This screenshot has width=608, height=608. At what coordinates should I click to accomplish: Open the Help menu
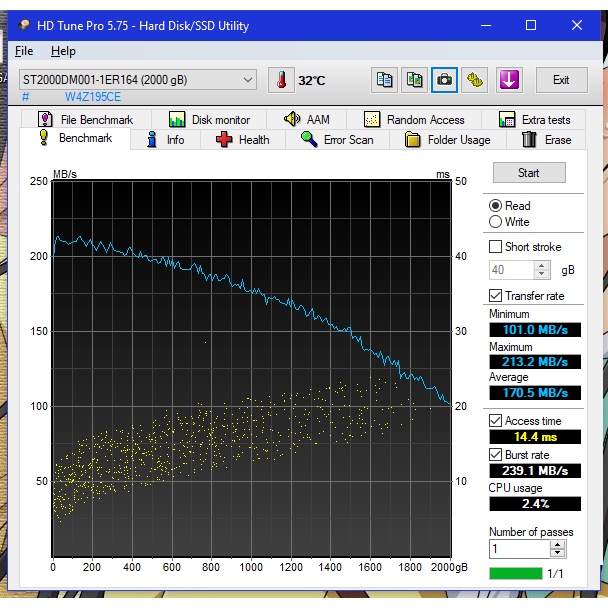[63, 51]
